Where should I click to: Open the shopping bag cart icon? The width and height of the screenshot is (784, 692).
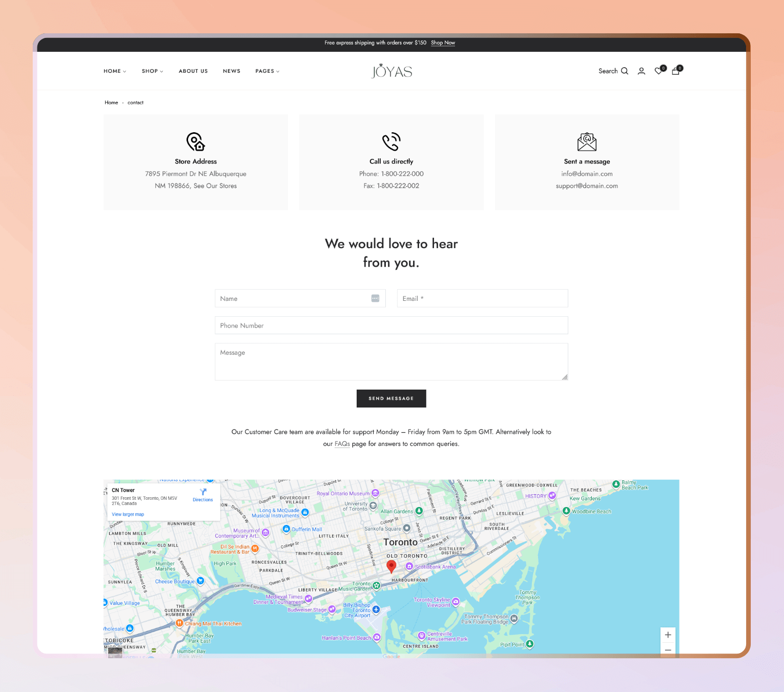(x=676, y=71)
